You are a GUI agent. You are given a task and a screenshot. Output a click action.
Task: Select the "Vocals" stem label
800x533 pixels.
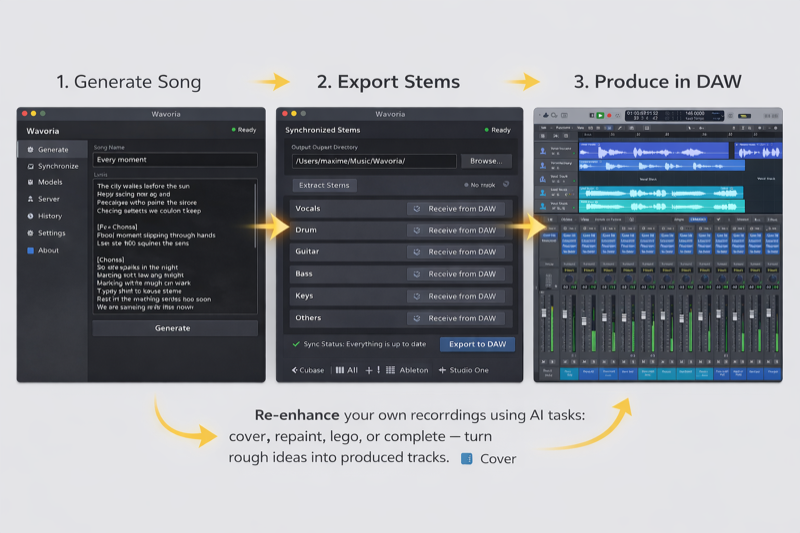point(308,209)
